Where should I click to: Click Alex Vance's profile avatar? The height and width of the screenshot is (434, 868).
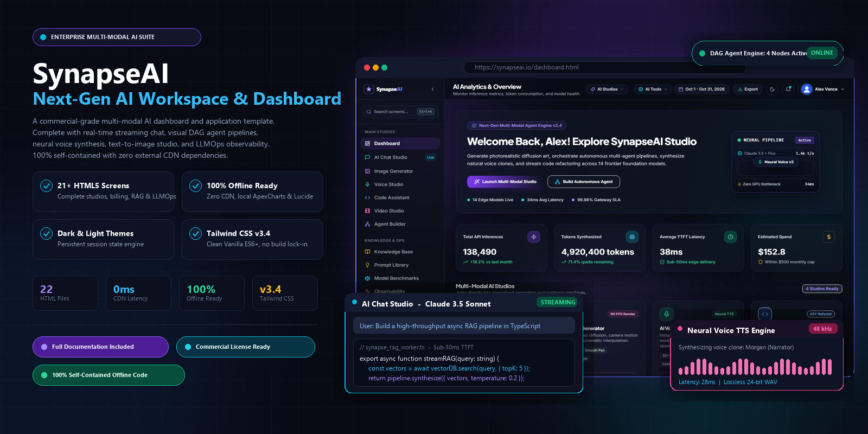807,89
